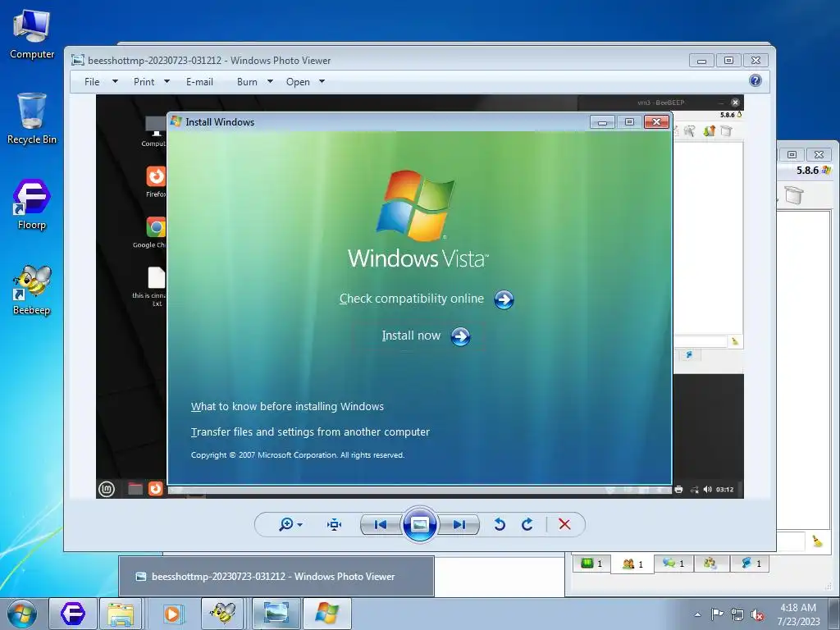Open the Action Center flag icon
Viewport: 840px width, 630px height.
[x=717, y=614]
